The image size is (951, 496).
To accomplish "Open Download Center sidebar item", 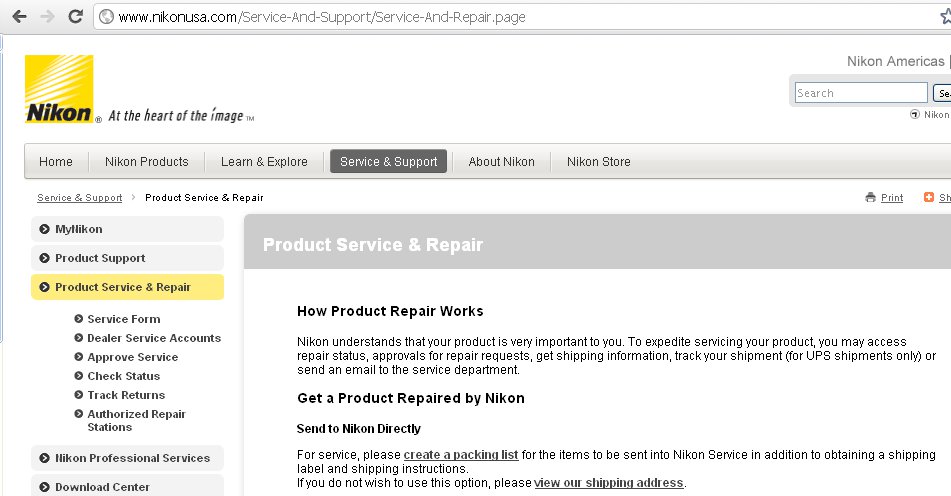I will 127,486.
